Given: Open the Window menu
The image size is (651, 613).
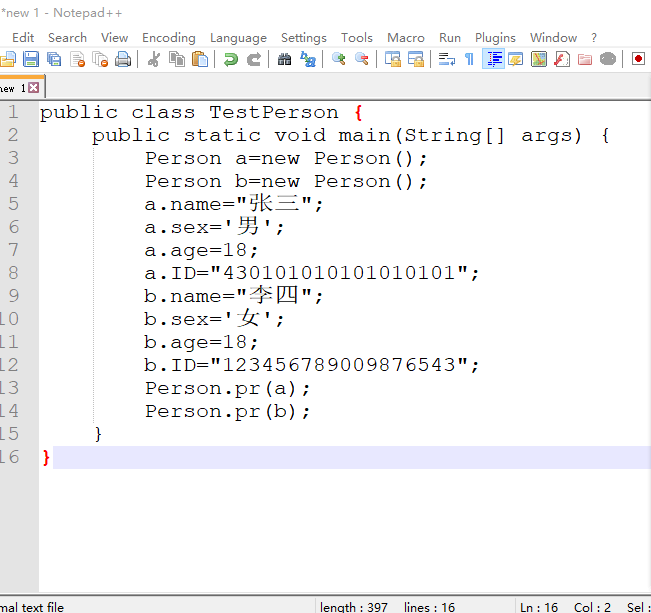Looking at the screenshot, I should pos(553,38).
